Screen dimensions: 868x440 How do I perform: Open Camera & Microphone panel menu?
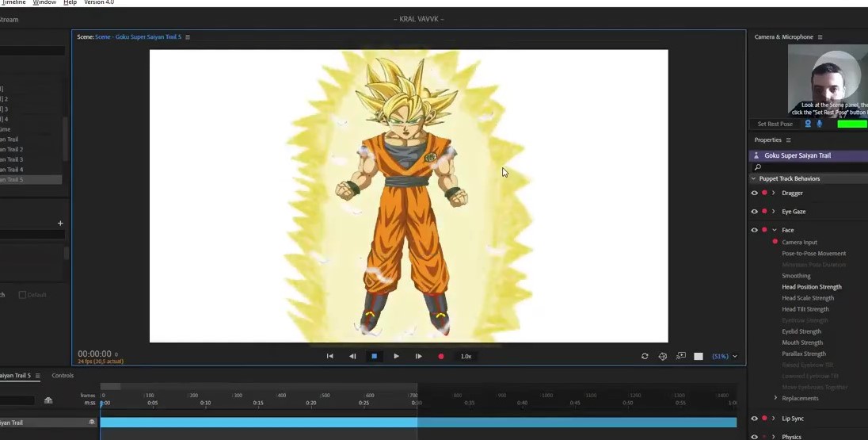(x=820, y=37)
